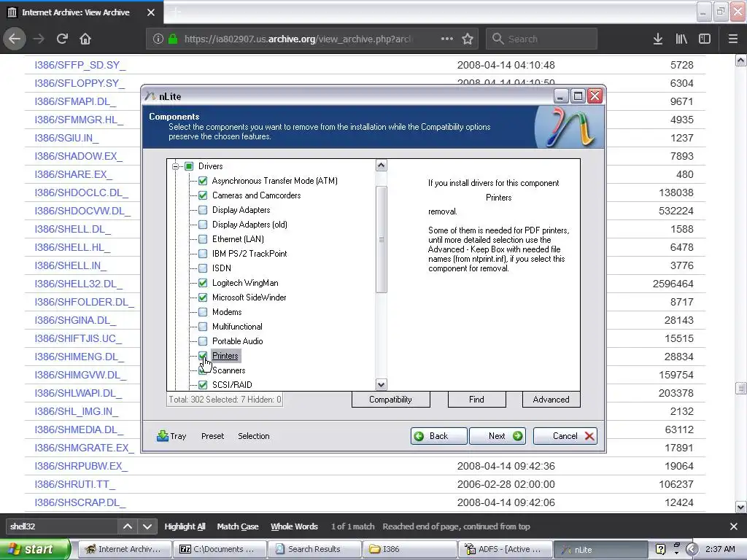Image resolution: width=747 pixels, height=560 pixels.
Task: Check the ISDN driver checkbox
Action: [x=203, y=268]
